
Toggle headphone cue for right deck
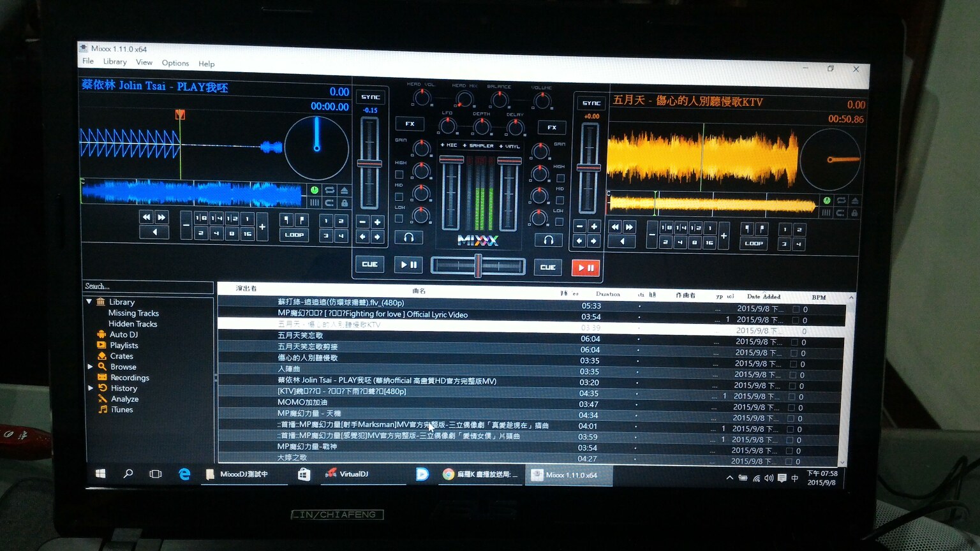click(548, 240)
